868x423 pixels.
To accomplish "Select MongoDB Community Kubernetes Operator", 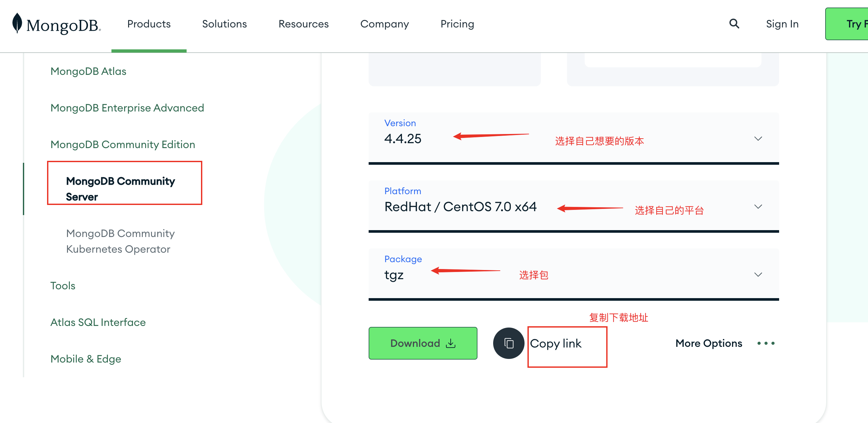I will [120, 241].
